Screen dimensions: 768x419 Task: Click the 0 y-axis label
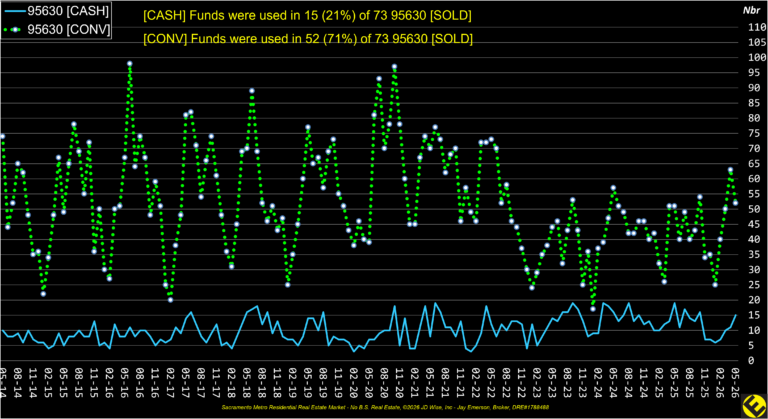[751, 361]
